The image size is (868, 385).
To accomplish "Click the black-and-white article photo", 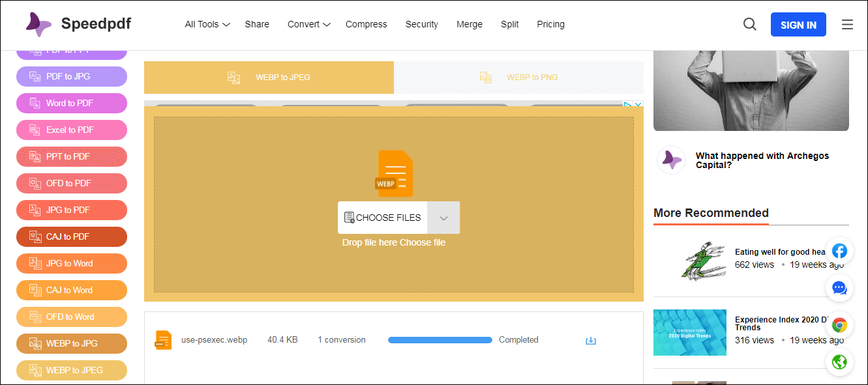I will (751, 91).
